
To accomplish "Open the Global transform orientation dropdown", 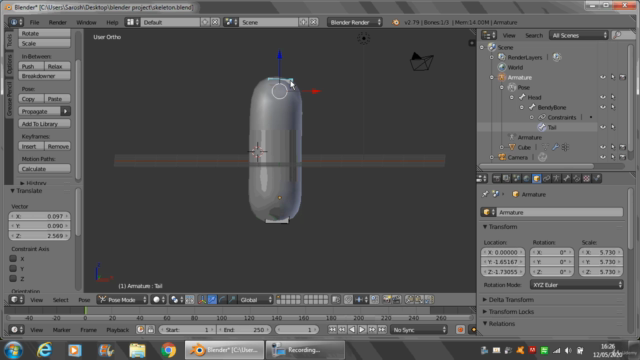I will pos(256,300).
